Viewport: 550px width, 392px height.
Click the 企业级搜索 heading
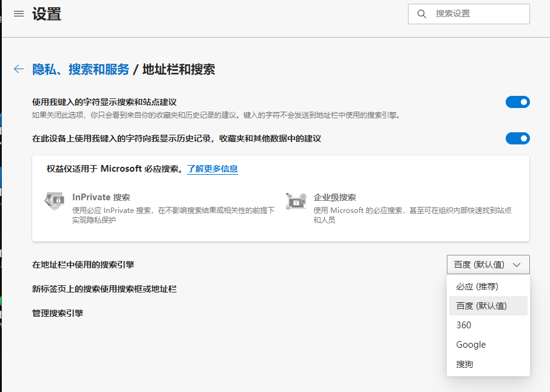point(334,197)
